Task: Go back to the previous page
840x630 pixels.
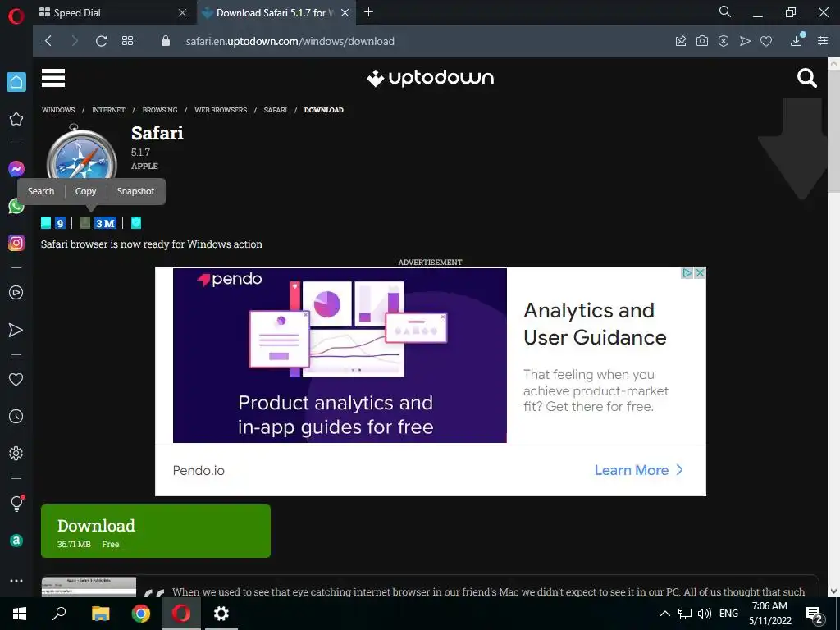Action: point(48,41)
